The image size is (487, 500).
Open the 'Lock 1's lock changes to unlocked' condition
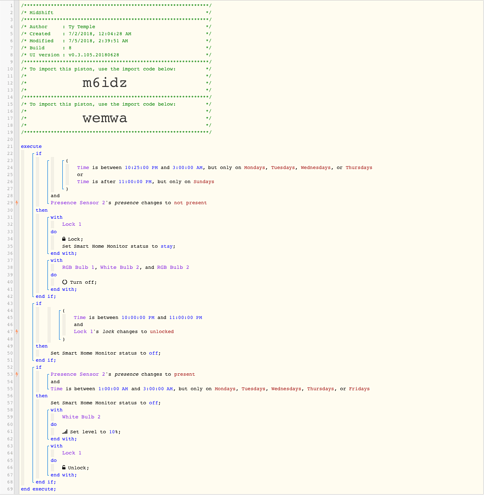coord(124,331)
